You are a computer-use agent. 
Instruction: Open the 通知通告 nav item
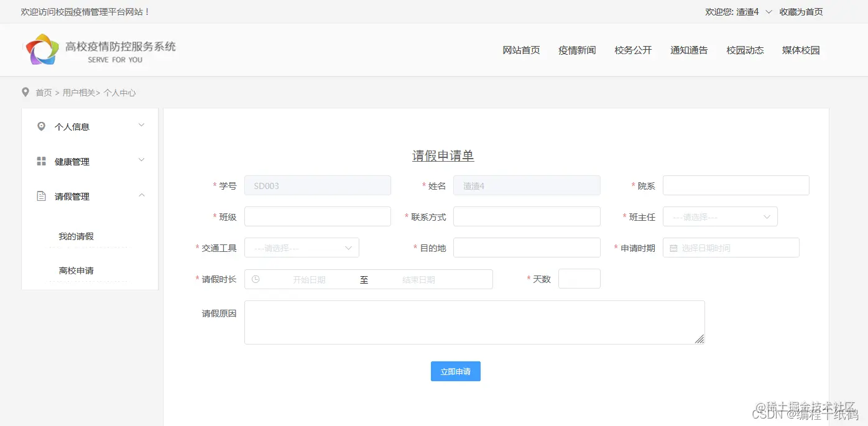[689, 50]
